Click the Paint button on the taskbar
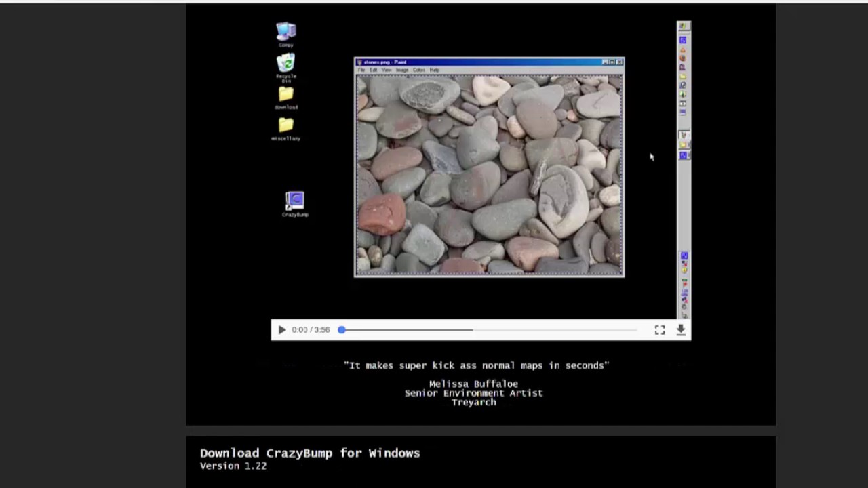This screenshot has width=868, height=488. coord(684,136)
